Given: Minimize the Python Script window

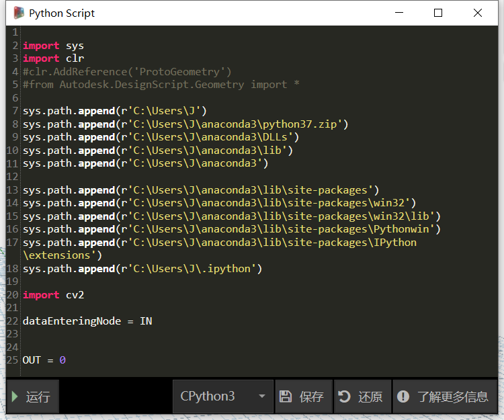Looking at the screenshot, I should [399, 13].
